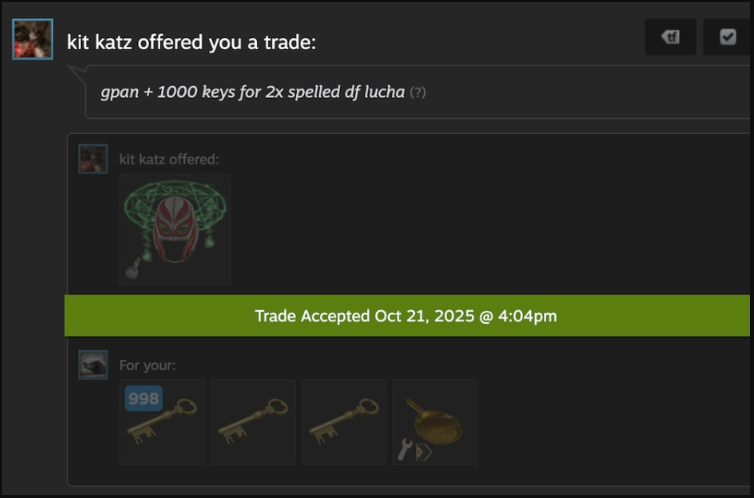The width and height of the screenshot is (754, 498).
Task: Click the "kit katz offered:" label
Action: click(x=169, y=160)
